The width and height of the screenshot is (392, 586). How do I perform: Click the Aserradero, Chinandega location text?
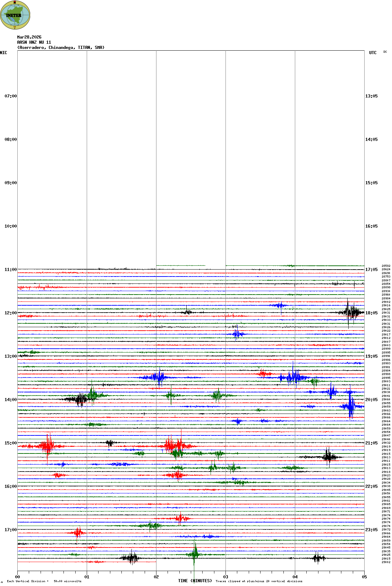click(61, 48)
